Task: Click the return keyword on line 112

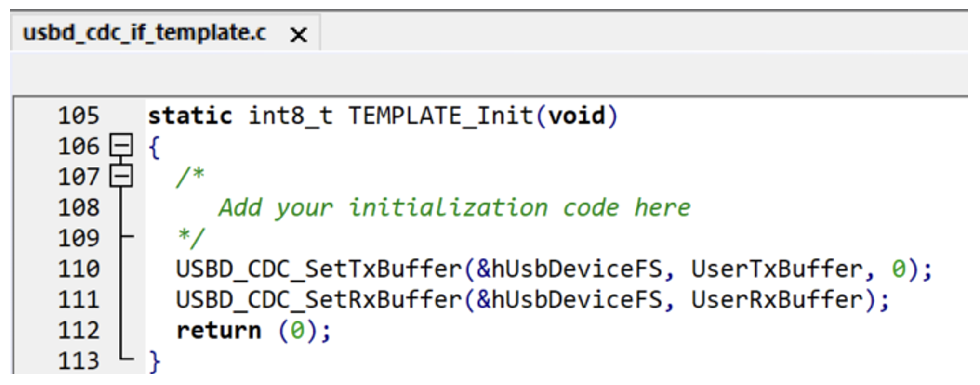Action: 219,331
